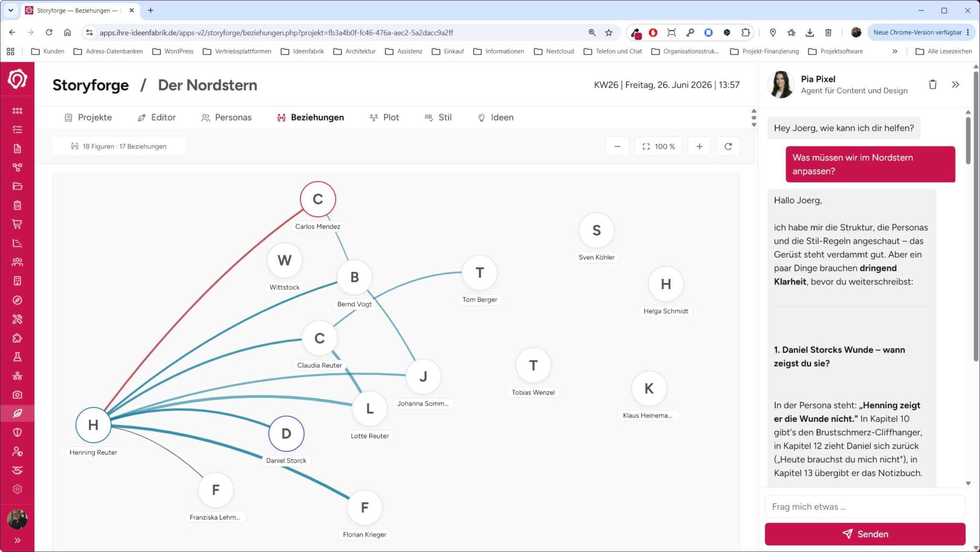
Task: Show hidden bookmarks overflow chevron
Action: tap(895, 51)
